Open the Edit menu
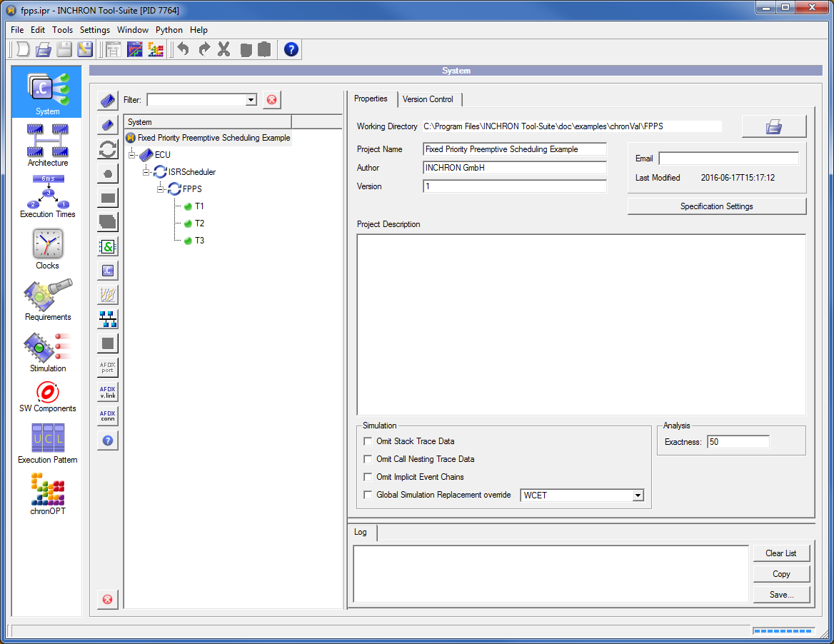This screenshot has height=644, width=834. pos(38,30)
